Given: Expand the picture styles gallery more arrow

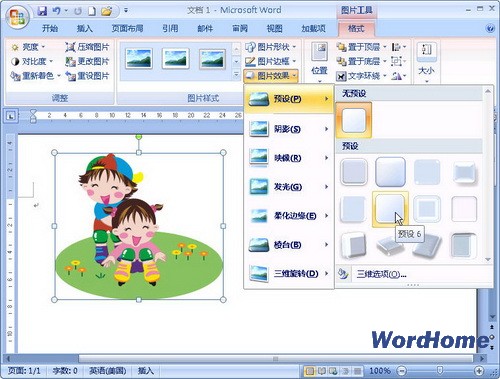Looking at the screenshot, I should (236, 75).
